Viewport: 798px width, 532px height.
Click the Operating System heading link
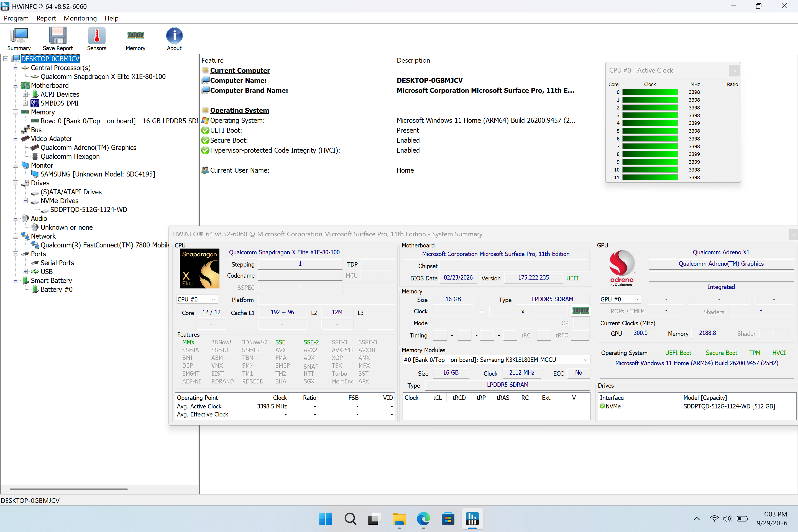239,110
